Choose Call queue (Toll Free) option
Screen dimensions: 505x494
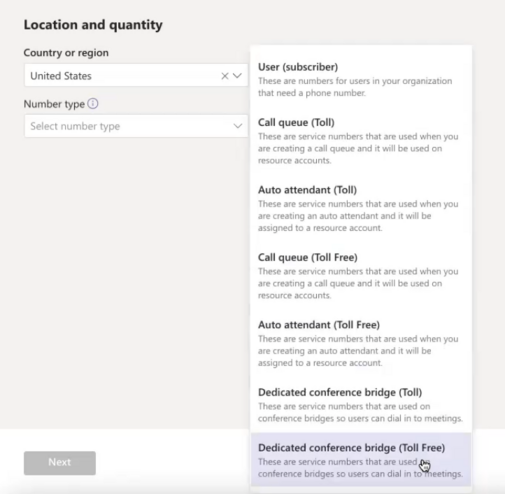point(361,276)
